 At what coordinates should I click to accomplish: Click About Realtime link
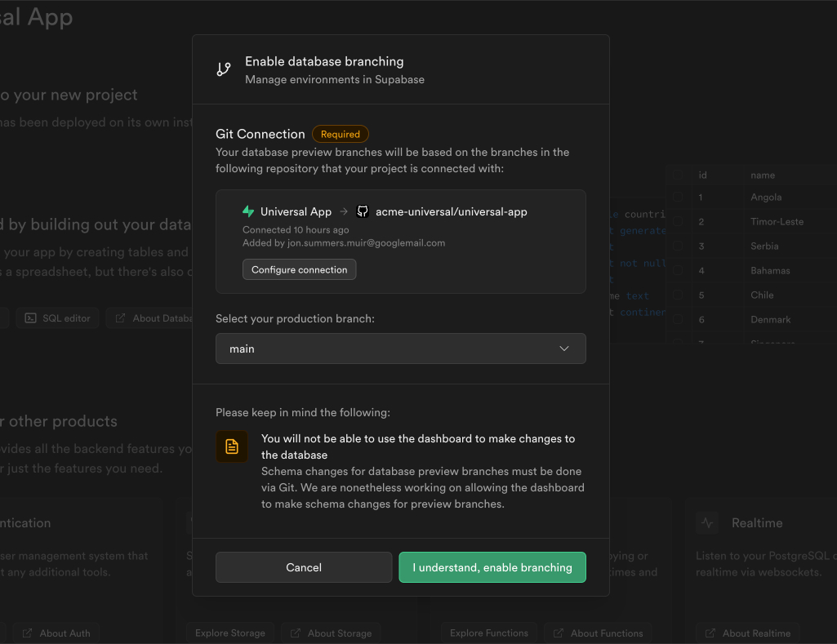click(x=748, y=633)
